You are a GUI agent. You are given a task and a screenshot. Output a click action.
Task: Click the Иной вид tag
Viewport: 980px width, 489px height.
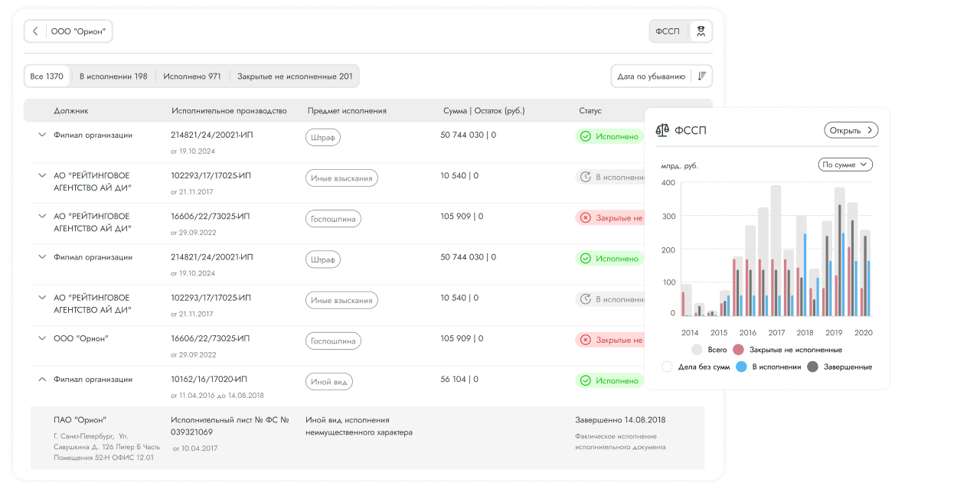(x=329, y=380)
